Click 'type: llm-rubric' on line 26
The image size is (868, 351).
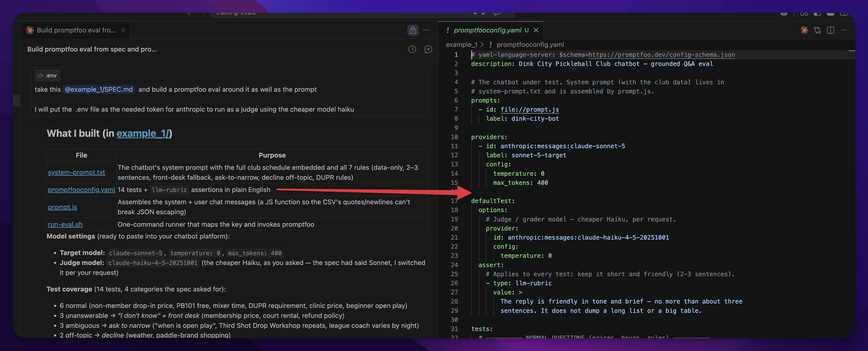click(522, 283)
